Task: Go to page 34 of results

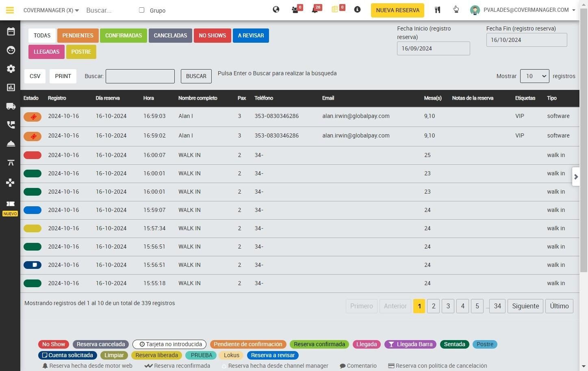Action: [497, 306]
